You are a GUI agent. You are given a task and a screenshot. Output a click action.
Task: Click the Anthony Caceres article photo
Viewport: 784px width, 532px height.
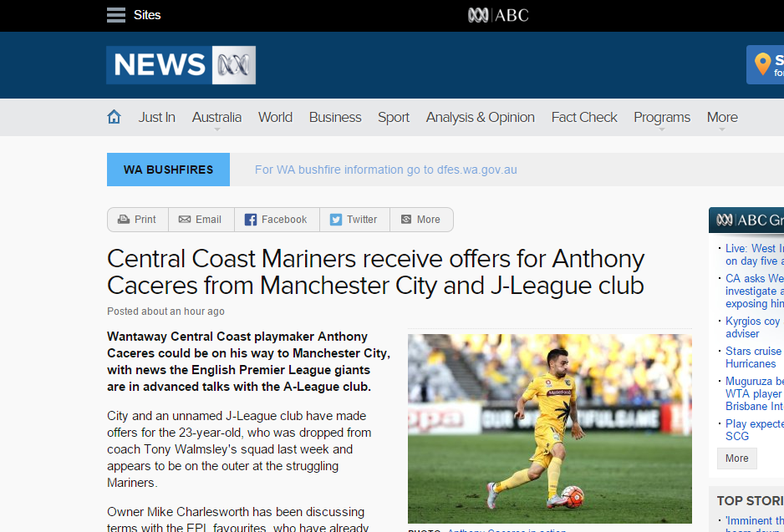point(549,428)
